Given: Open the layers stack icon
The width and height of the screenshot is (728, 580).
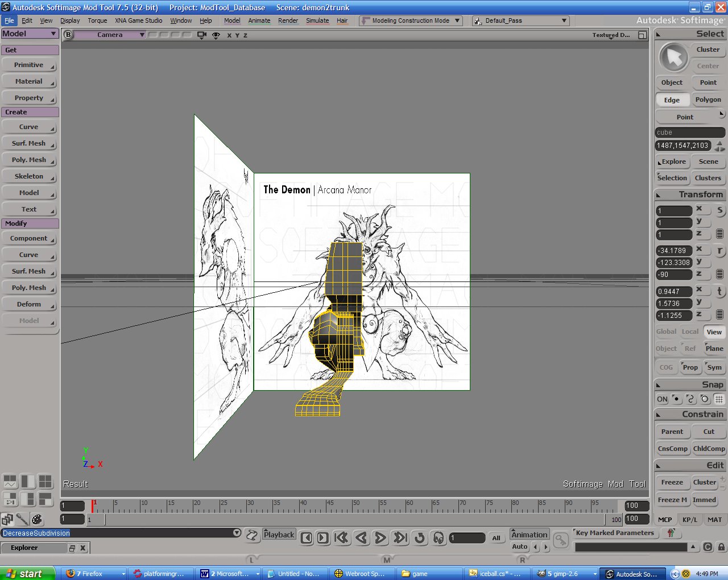Looking at the screenshot, I should pos(7,519).
